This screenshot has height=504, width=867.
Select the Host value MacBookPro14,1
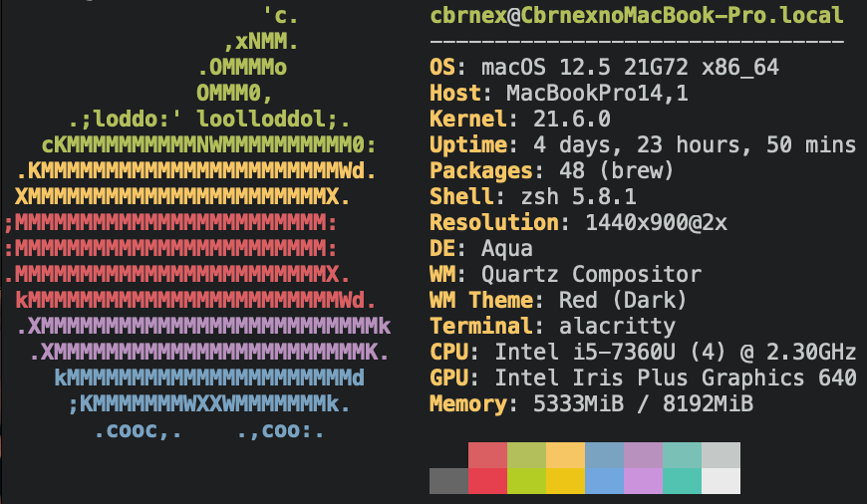click(x=597, y=93)
